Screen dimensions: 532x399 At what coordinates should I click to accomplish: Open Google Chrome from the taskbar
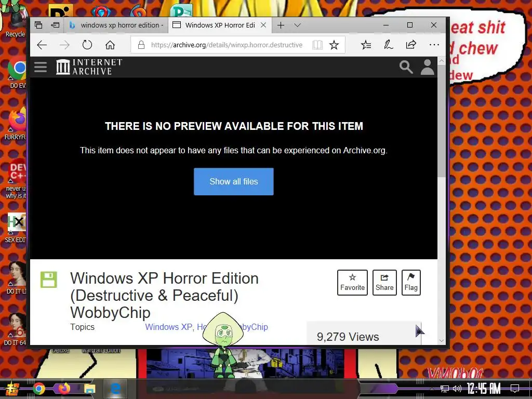pos(38,389)
